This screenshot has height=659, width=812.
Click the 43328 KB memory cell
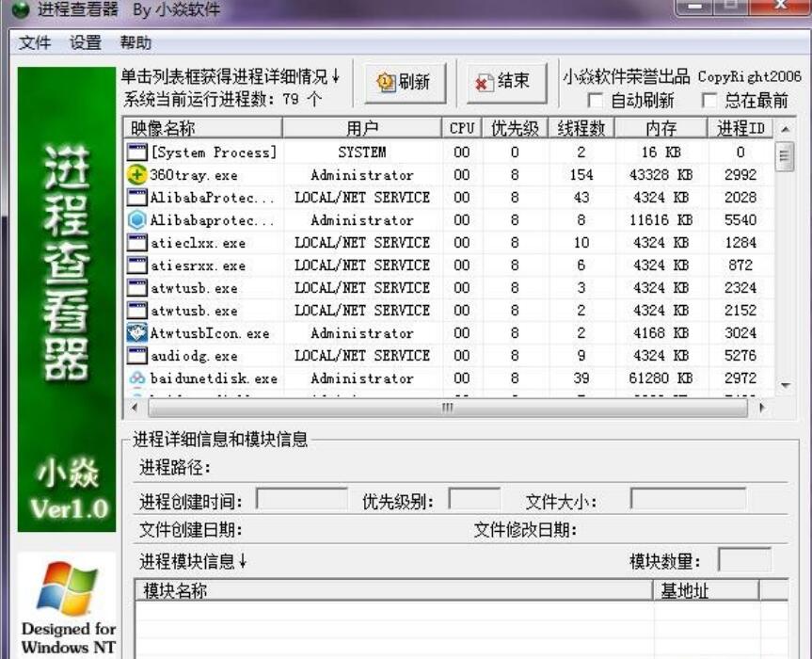click(x=661, y=175)
